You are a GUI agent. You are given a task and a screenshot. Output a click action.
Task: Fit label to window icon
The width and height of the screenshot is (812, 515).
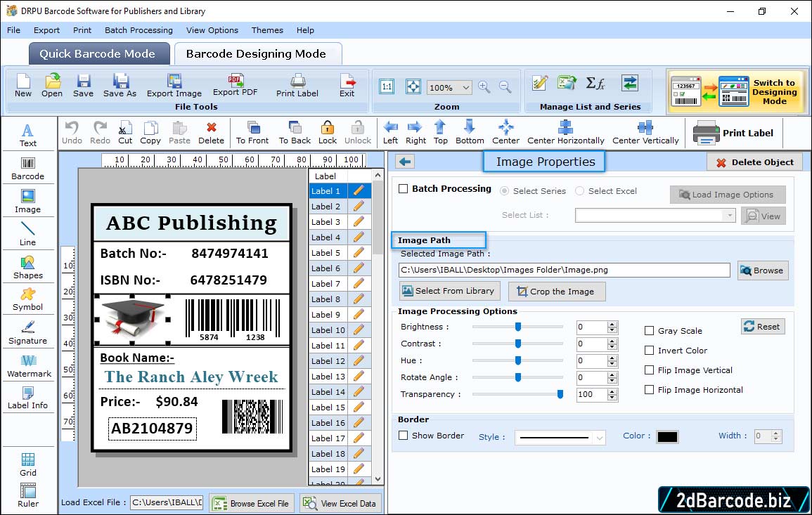click(413, 87)
